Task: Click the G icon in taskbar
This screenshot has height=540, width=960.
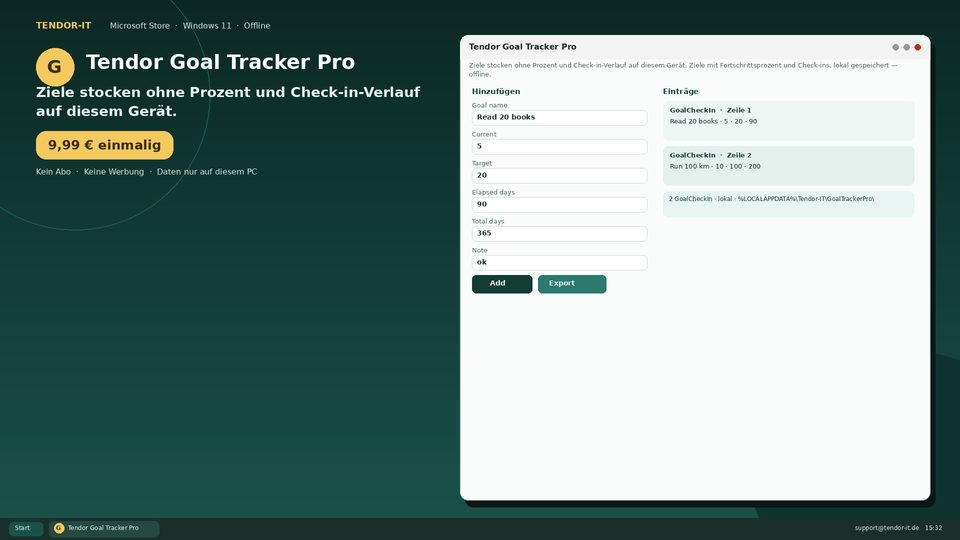Action: [x=59, y=528]
